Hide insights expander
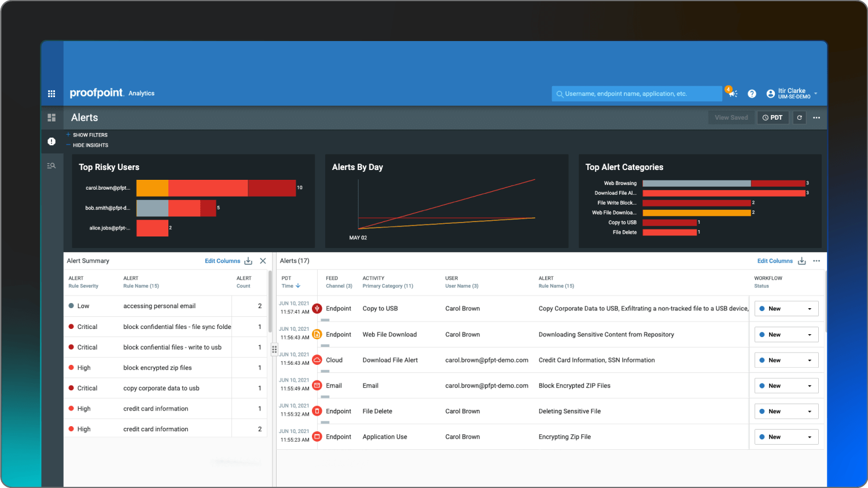The height and width of the screenshot is (488, 868). point(87,145)
